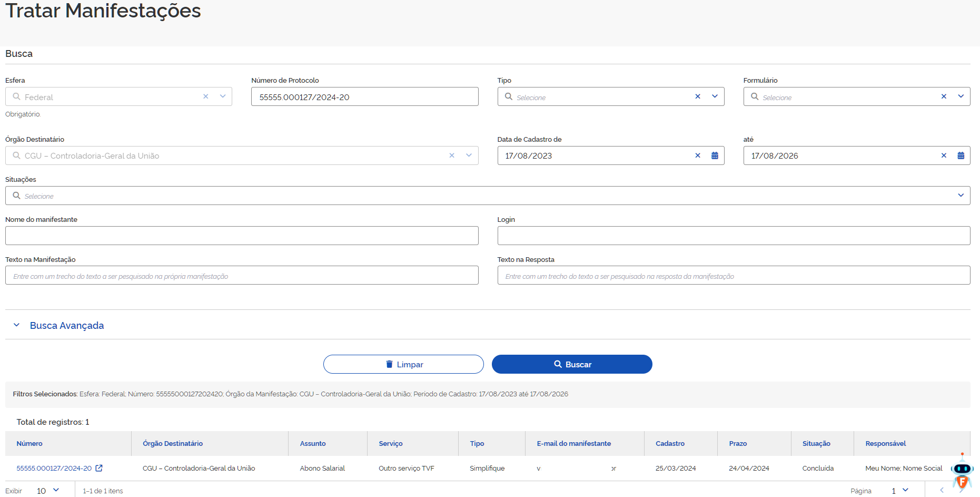980x497 pixels.
Task: Clear the 17/08/2023 start date
Action: (x=698, y=155)
